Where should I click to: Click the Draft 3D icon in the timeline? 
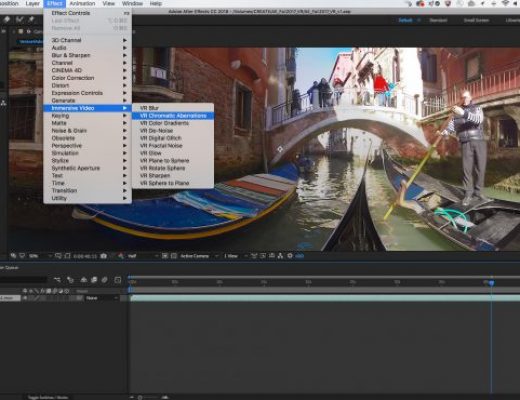70,280
